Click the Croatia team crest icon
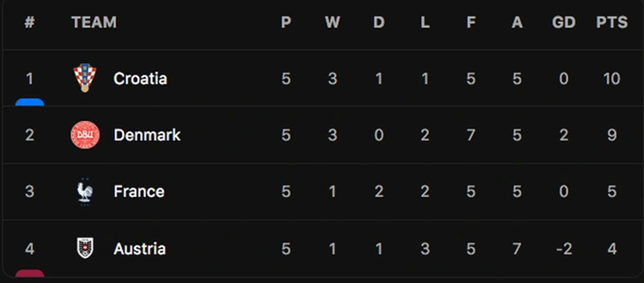The image size is (644, 283). point(84,78)
